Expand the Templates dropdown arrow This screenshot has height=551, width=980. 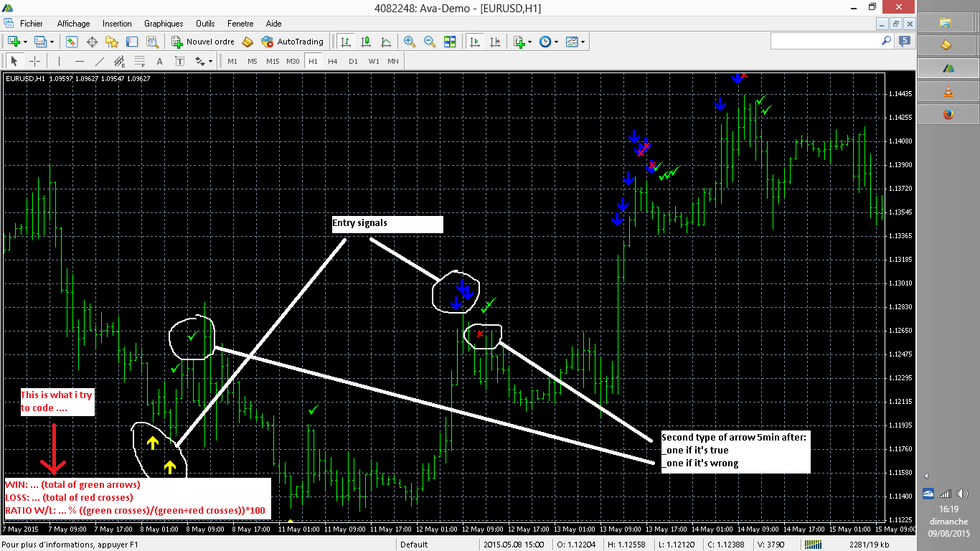(x=583, y=42)
